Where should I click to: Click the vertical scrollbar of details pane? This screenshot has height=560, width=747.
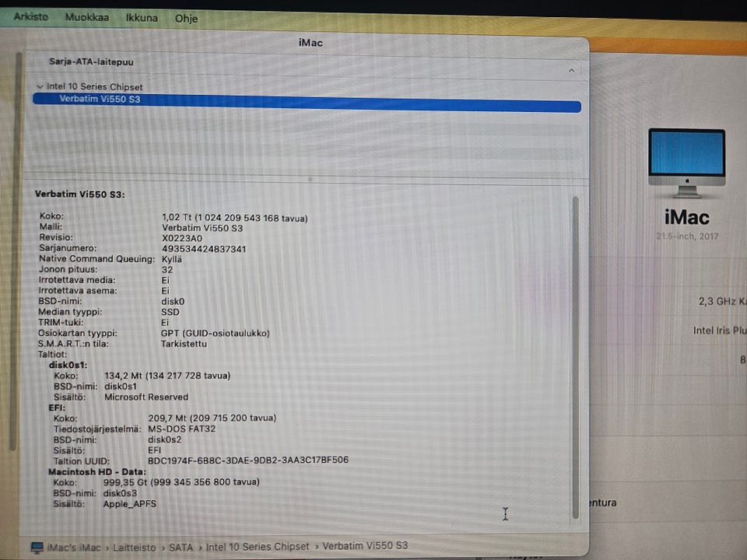click(x=576, y=357)
